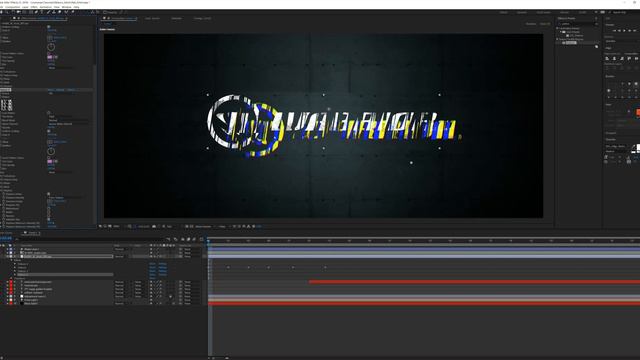Collapse the first category in Effects & Presets
640x360 pixels.
click(557, 28)
